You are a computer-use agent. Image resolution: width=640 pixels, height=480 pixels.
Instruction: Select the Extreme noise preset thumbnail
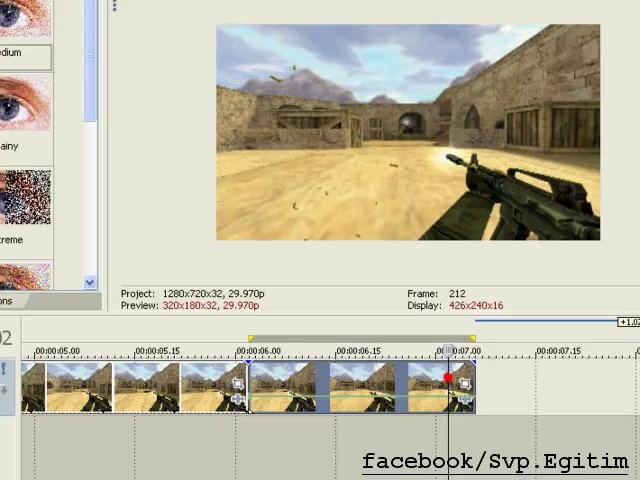pos(25,197)
